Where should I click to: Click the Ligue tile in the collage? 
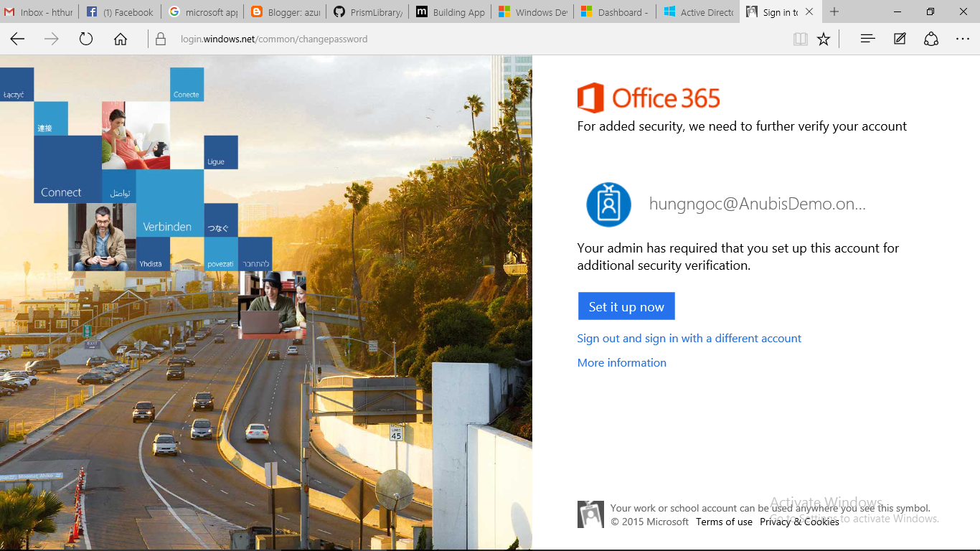point(221,152)
